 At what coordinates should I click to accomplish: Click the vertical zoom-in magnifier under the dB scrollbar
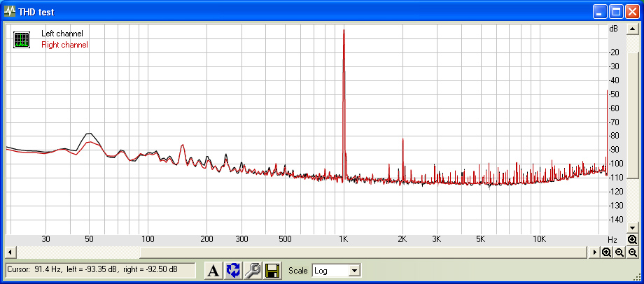[x=632, y=240]
